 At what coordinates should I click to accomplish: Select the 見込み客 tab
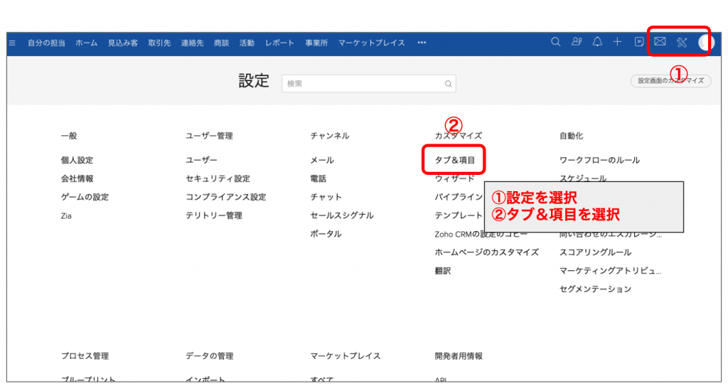[123, 43]
